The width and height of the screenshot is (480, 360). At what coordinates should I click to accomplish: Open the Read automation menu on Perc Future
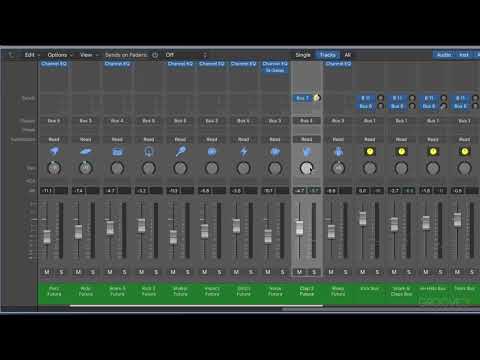tap(54, 139)
